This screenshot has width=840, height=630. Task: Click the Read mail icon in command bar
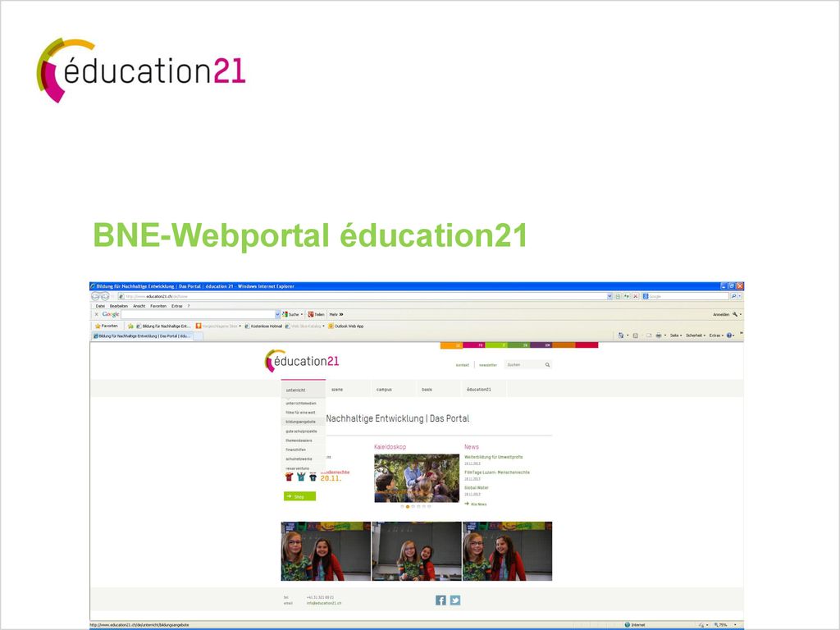[x=648, y=336]
